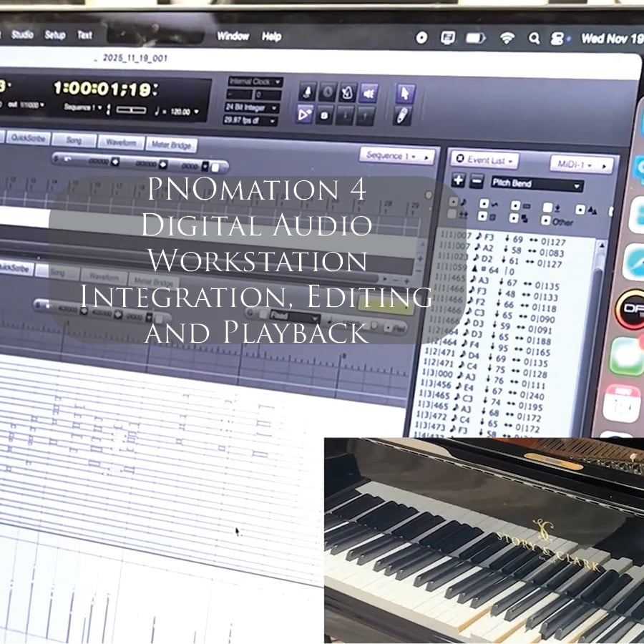Image resolution: width=644 pixels, height=644 pixels.
Task: Toggle the stacked squares filter checkbox
Action: point(513,218)
